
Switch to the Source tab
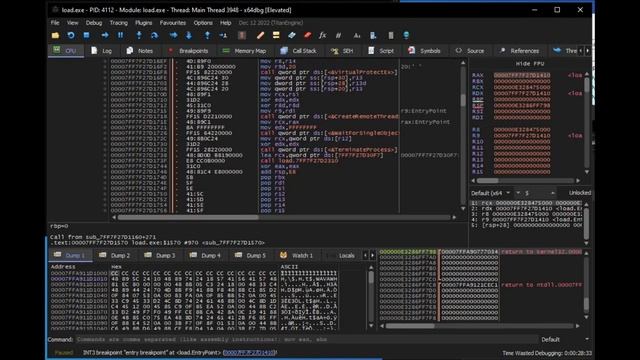[x=470, y=51]
